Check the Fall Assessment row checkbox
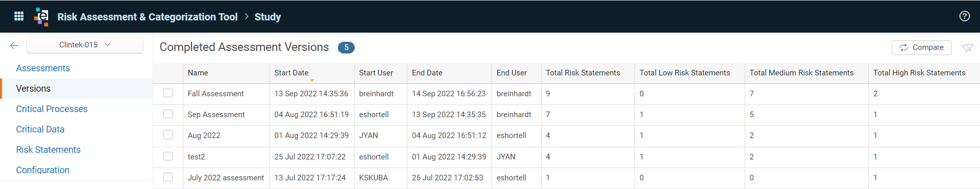This screenshot has width=980, height=189. coord(168,93)
